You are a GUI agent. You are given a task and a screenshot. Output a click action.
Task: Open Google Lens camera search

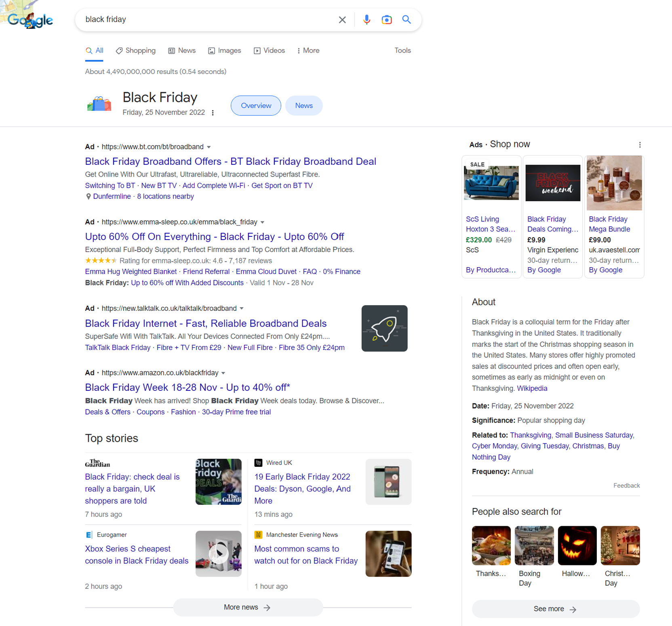[387, 19]
